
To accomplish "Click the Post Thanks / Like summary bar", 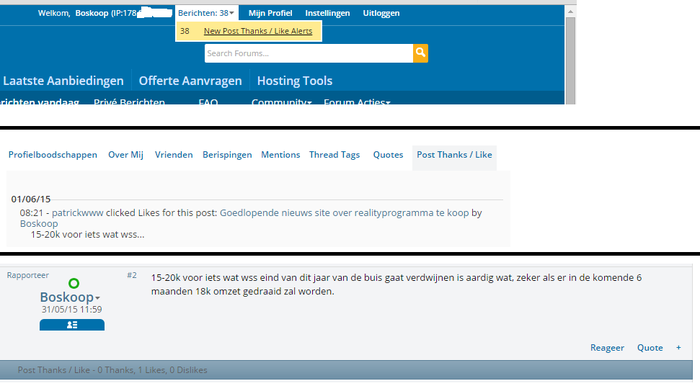I will (x=346, y=370).
